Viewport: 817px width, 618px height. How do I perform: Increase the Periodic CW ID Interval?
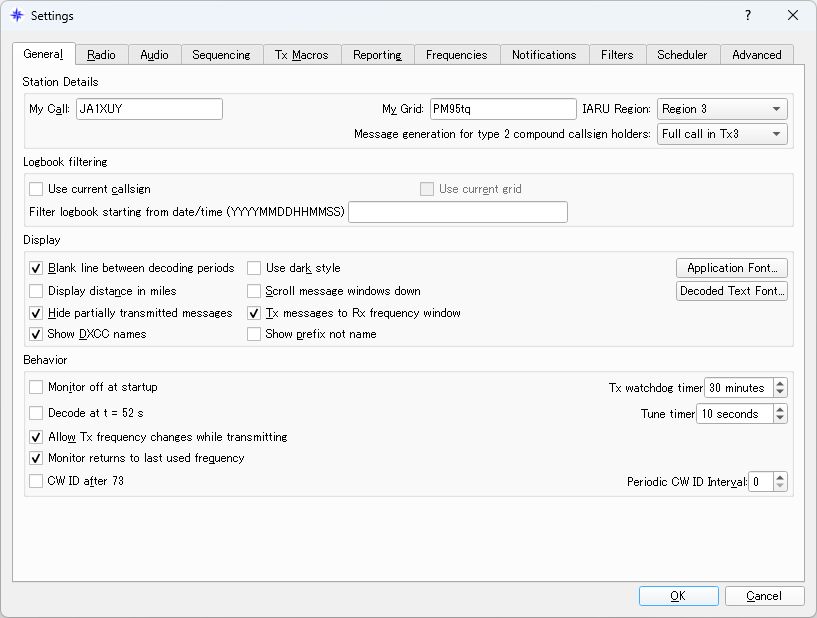781,476
